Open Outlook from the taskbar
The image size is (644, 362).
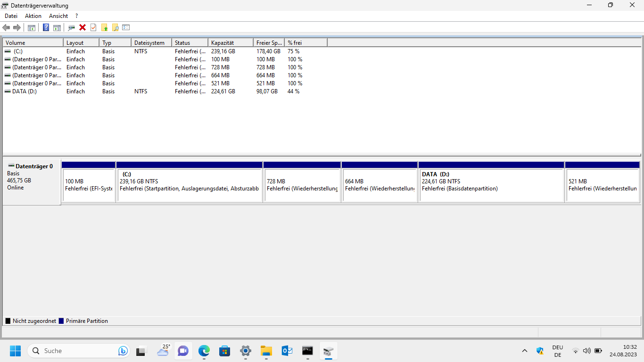287,351
